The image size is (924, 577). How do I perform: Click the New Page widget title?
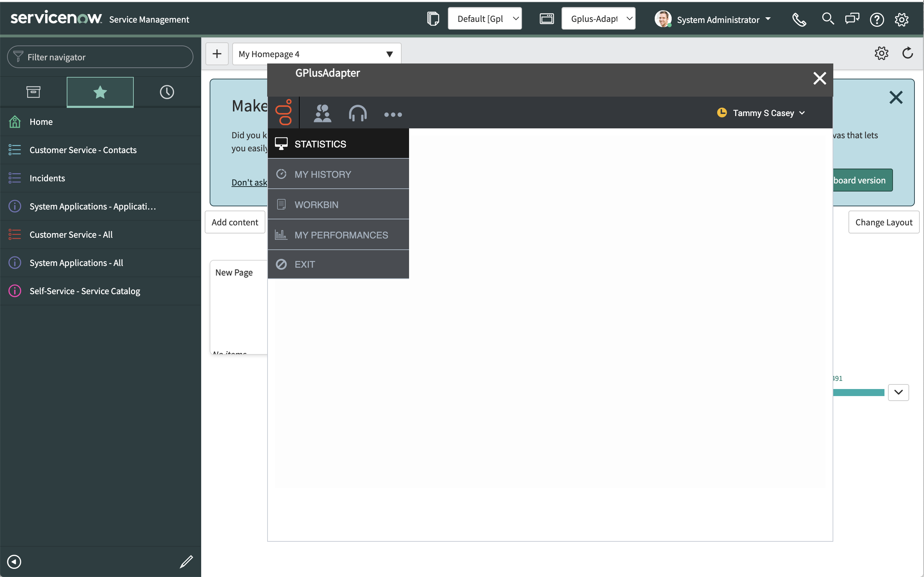[234, 273]
